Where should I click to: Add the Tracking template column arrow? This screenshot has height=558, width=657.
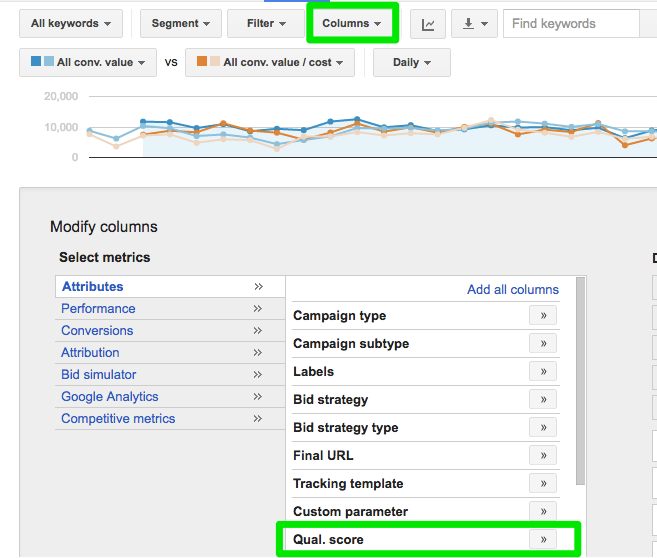543,484
